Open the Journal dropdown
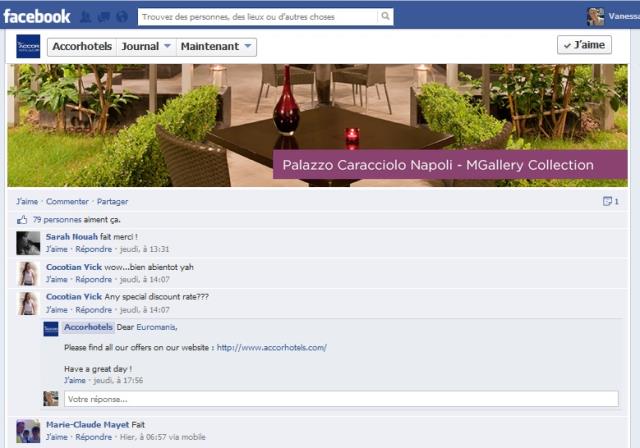Screen dimensions: 640x448 coord(146,47)
